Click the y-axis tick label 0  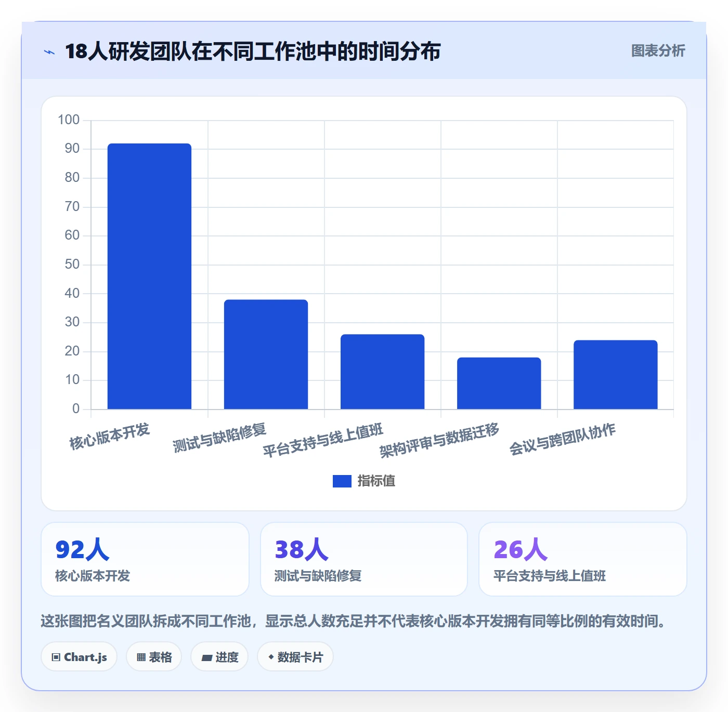coord(76,409)
